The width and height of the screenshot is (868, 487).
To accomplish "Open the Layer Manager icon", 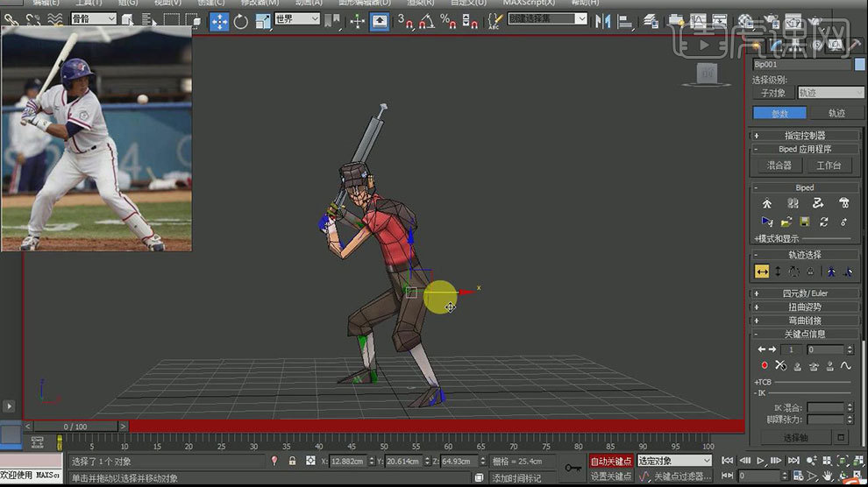I will tap(651, 21).
